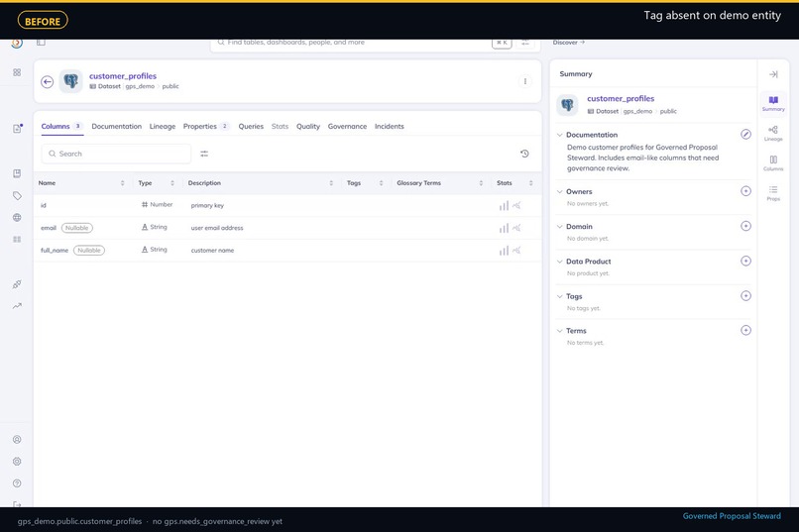Open the analytics trend icon in left sidebar
799x532 pixels.
(x=17, y=306)
